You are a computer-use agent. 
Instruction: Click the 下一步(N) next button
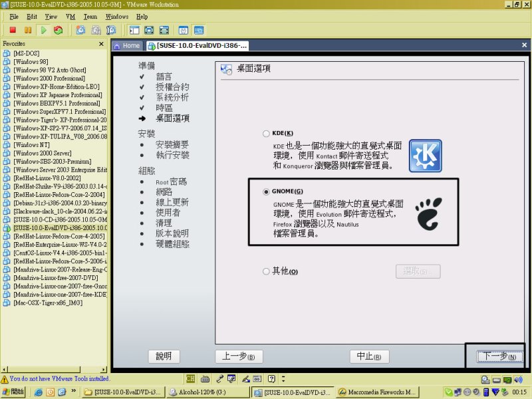(499, 356)
